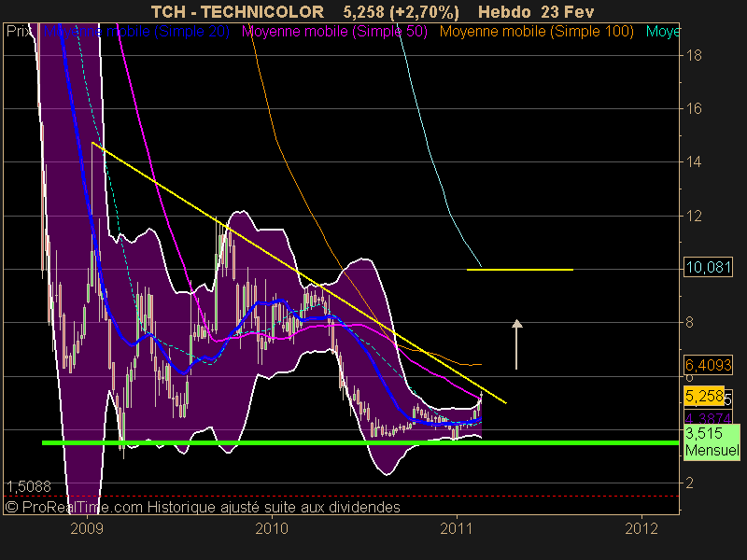
Task: Click the 2010 time axis label
Action: coord(272,528)
